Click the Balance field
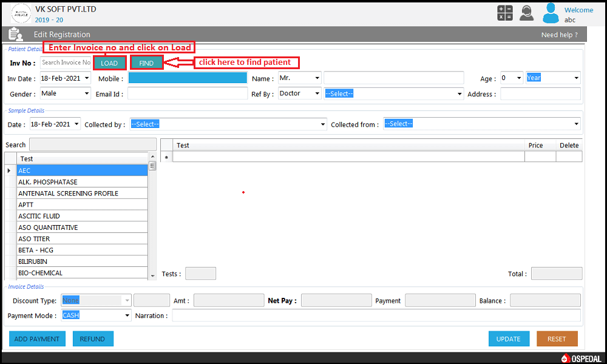The height and width of the screenshot is (364, 607). click(x=545, y=300)
